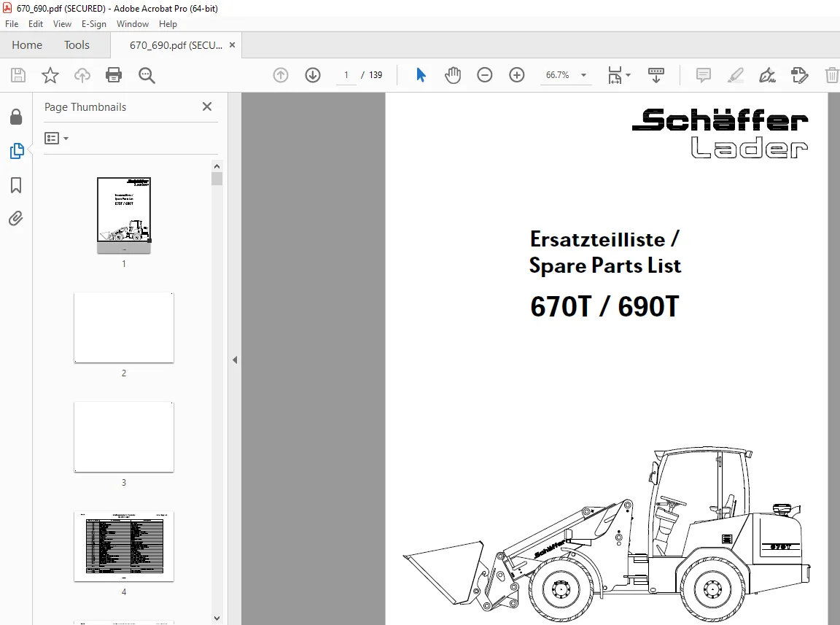
Task: Open the Help menu
Action: tap(168, 24)
